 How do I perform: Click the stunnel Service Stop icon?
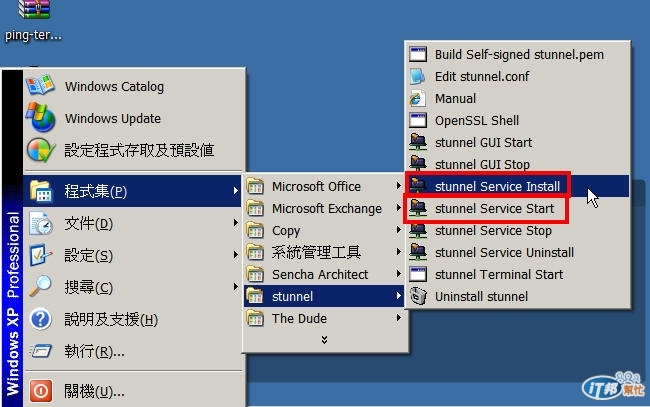point(418,230)
